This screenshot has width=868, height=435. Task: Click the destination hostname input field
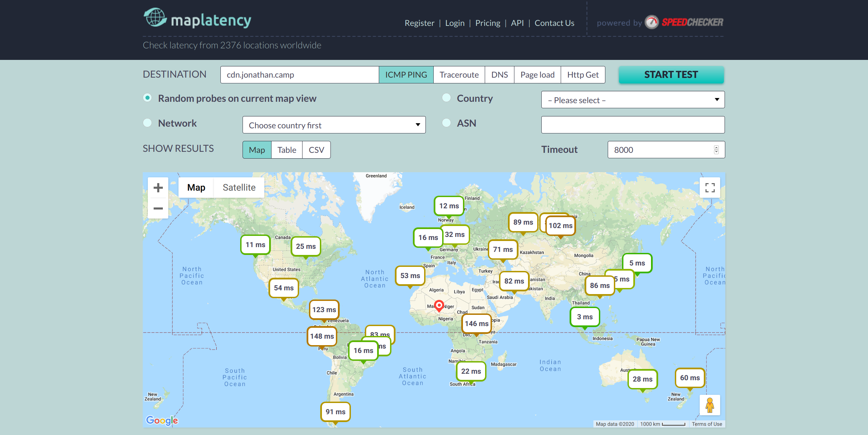[x=299, y=75]
